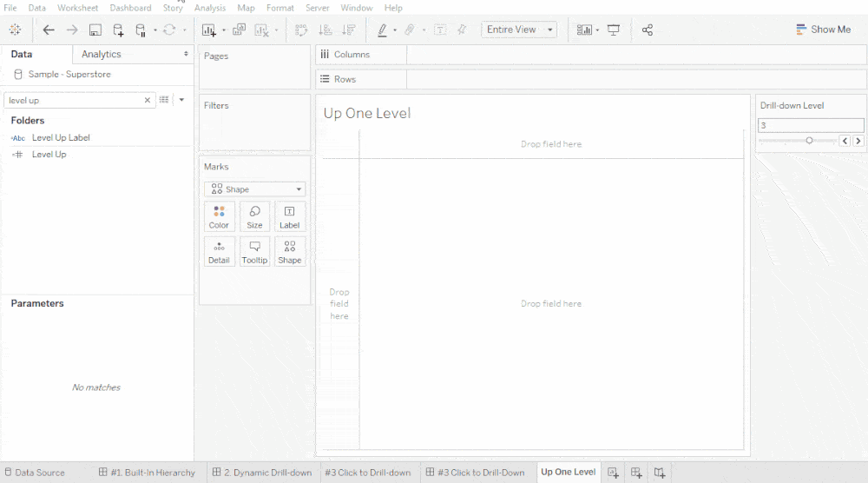Image resolution: width=868 pixels, height=483 pixels.
Task: Save the workbook with the save icon
Action: coord(95,30)
